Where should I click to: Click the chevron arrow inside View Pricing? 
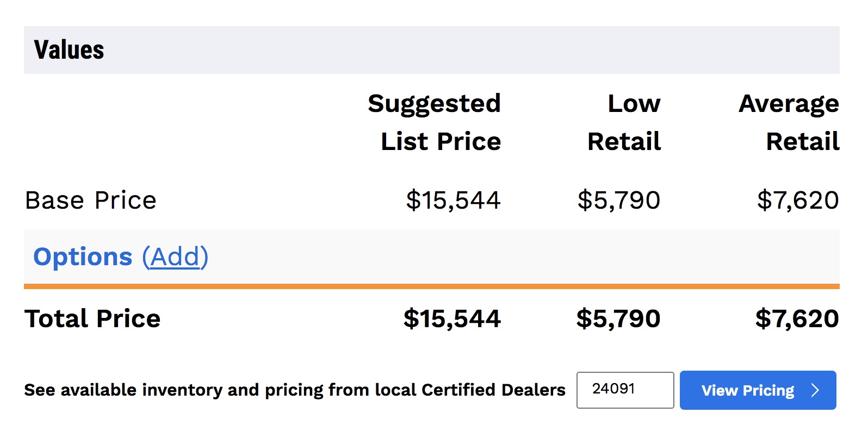(815, 390)
